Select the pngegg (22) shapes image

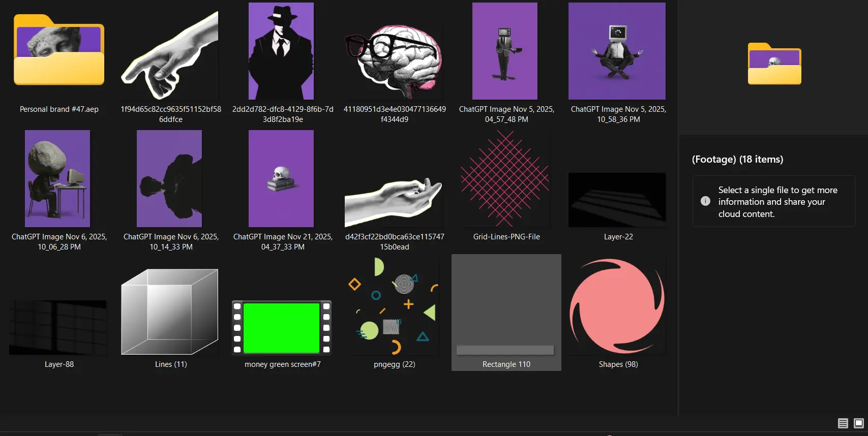(394, 306)
